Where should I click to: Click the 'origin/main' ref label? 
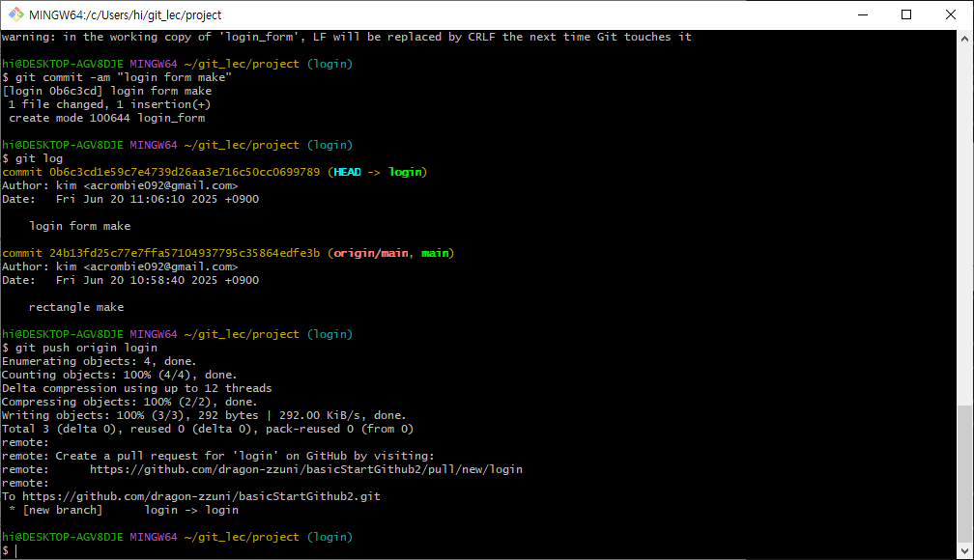(x=371, y=253)
